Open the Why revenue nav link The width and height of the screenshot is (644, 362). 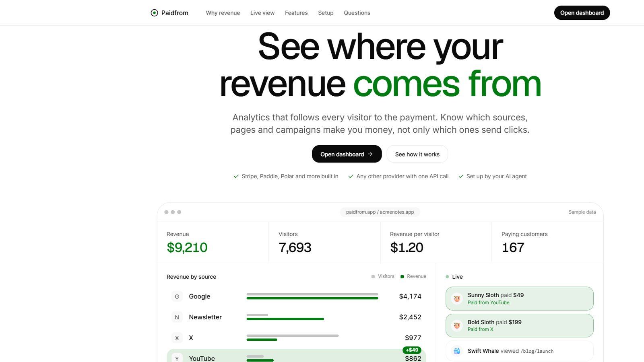click(x=223, y=13)
